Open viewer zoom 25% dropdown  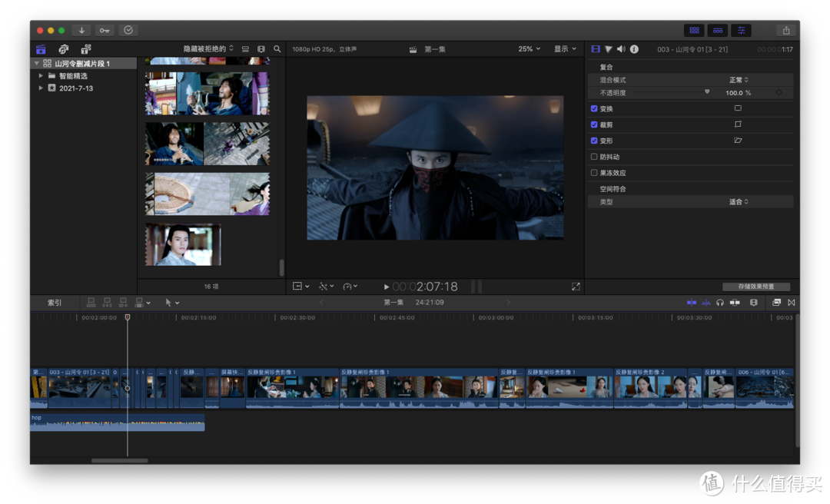[x=530, y=48]
